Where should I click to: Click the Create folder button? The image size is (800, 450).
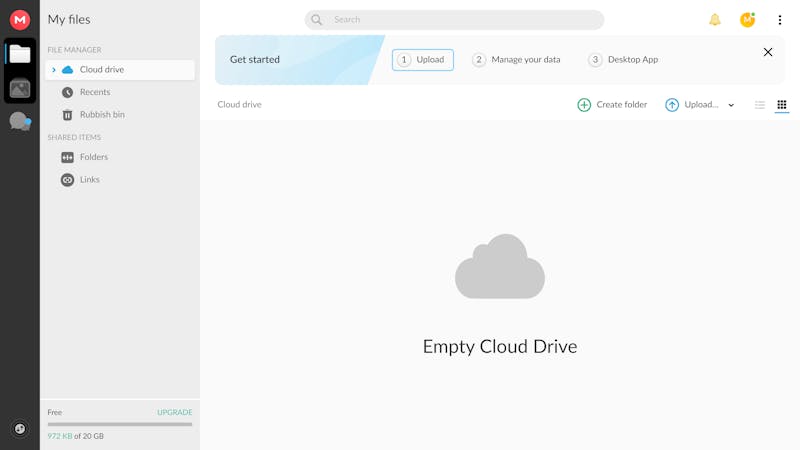coord(612,105)
